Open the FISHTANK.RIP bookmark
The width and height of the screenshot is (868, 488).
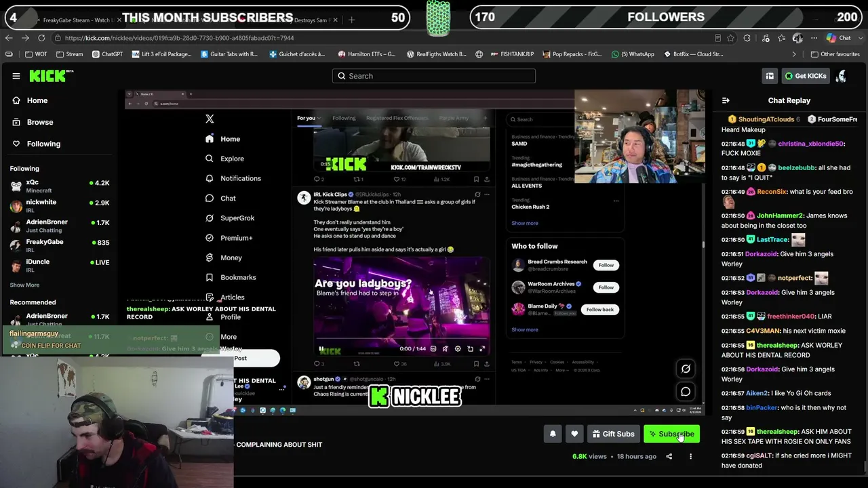coord(511,54)
